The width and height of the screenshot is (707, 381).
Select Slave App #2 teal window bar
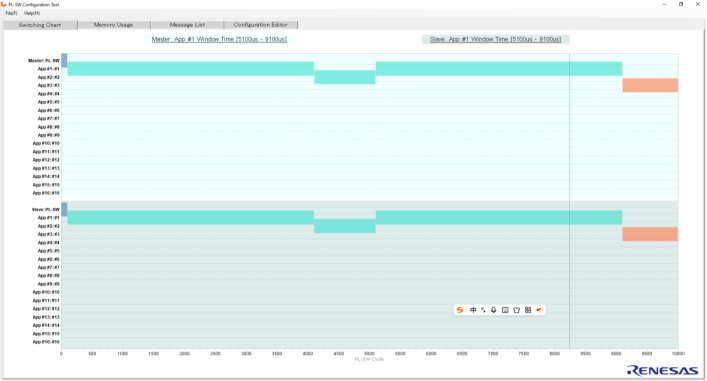[345, 226]
